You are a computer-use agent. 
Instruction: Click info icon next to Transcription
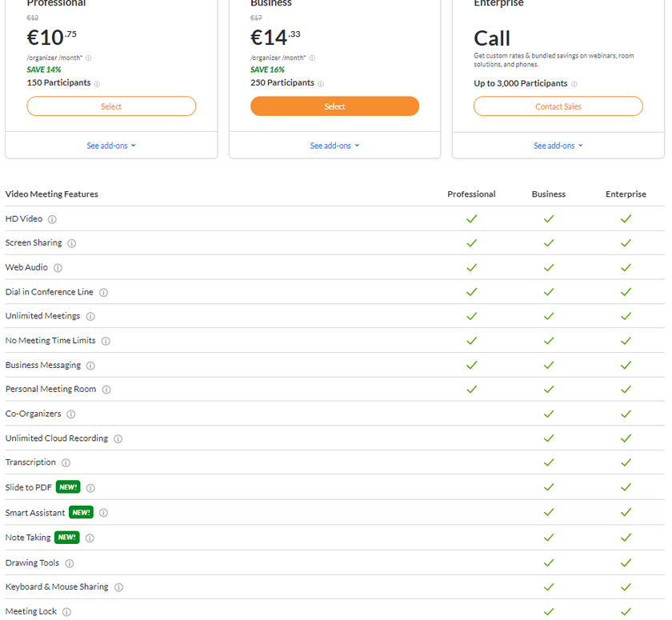pyautogui.click(x=66, y=463)
